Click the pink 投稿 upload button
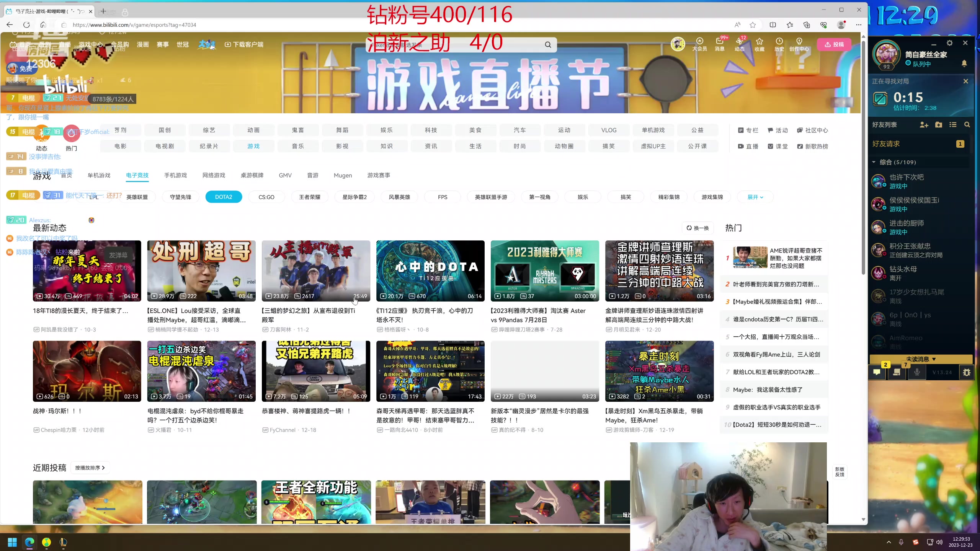The height and width of the screenshot is (551, 980). [x=834, y=44]
